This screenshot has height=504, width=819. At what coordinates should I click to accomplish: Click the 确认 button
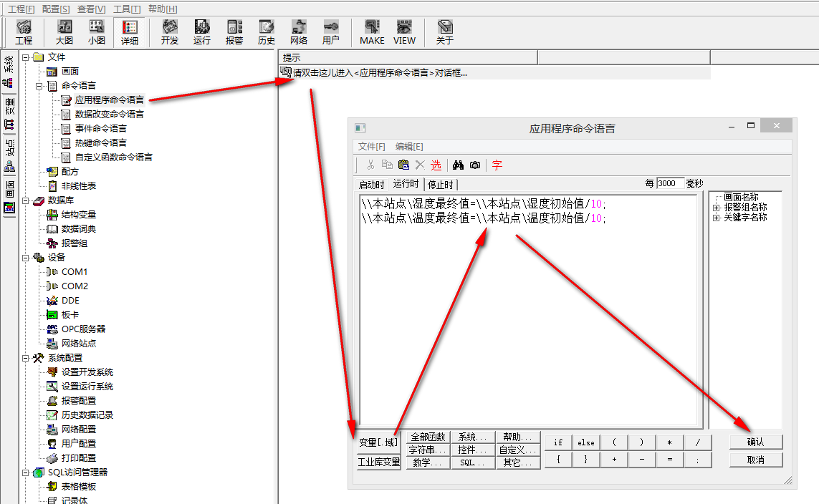(x=756, y=442)
